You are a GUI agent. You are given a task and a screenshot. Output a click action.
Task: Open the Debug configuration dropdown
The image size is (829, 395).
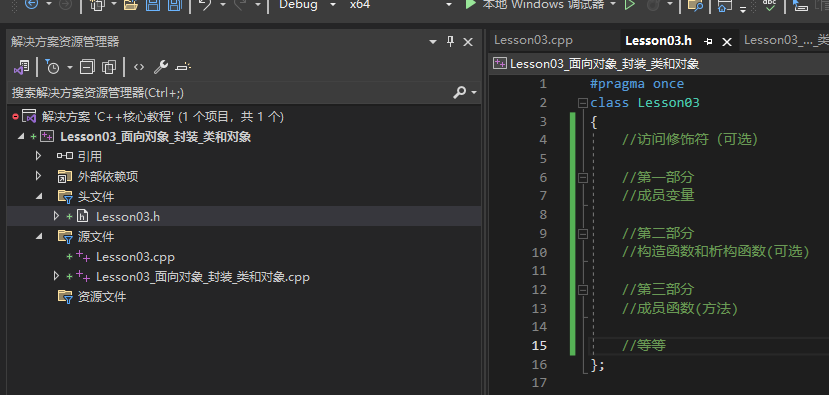pos(333,5)
